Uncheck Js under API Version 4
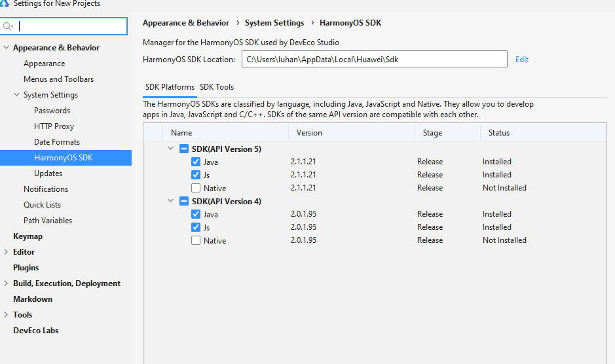The height and width of the screenshot is (364, 615). [196, 227]
